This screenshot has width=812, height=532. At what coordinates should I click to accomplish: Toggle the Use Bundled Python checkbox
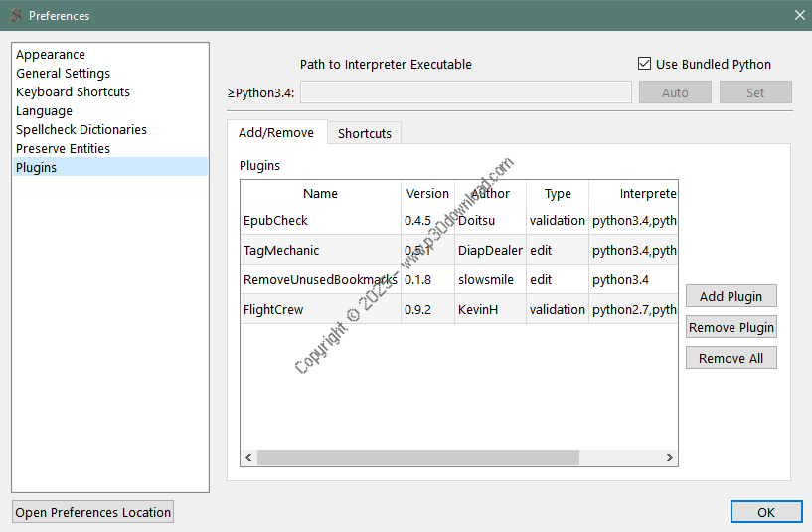pyautogui.click(x=645, y=64)
